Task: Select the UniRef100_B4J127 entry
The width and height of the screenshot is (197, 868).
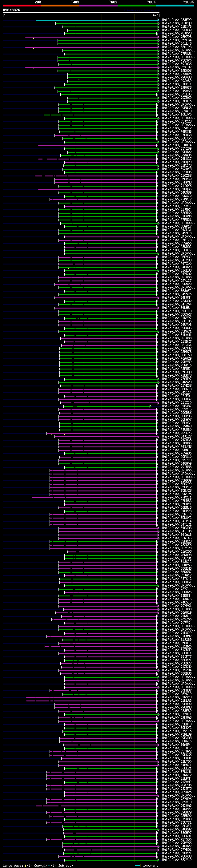Action: (177, 436)
